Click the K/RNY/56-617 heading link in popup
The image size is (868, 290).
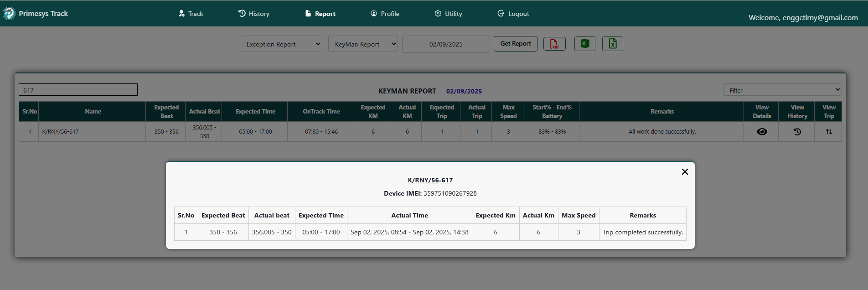(430, 180)
